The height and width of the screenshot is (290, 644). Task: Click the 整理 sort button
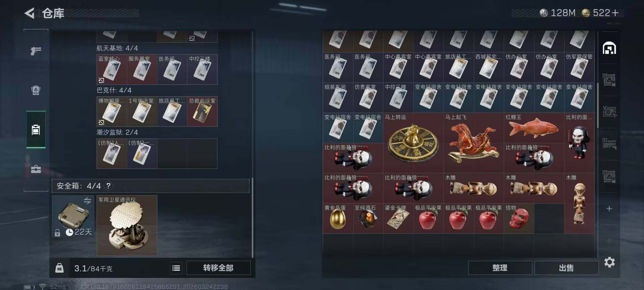500,268
